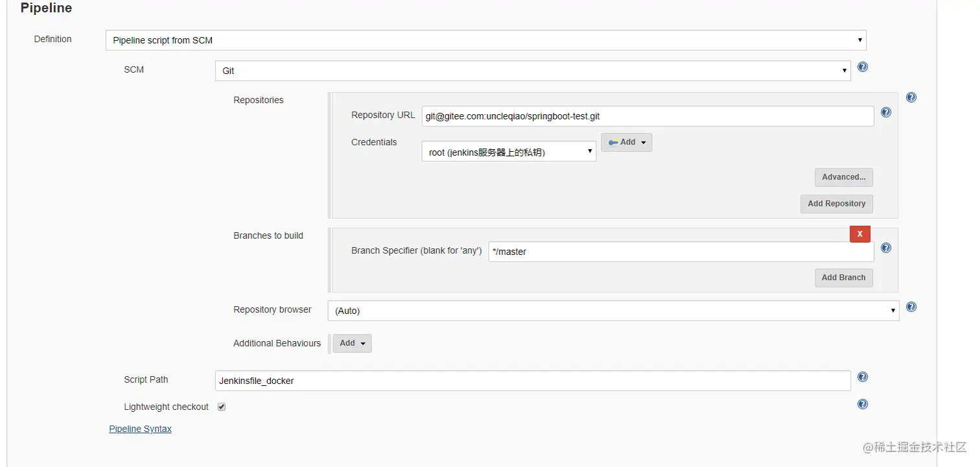Open help for the SCM dropdown
Viewport: 980px width, 467px height.
(863, 67)
